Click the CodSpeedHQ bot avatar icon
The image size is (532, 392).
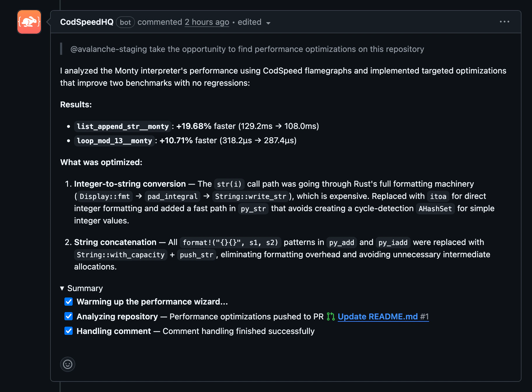[x=29, y=22]
